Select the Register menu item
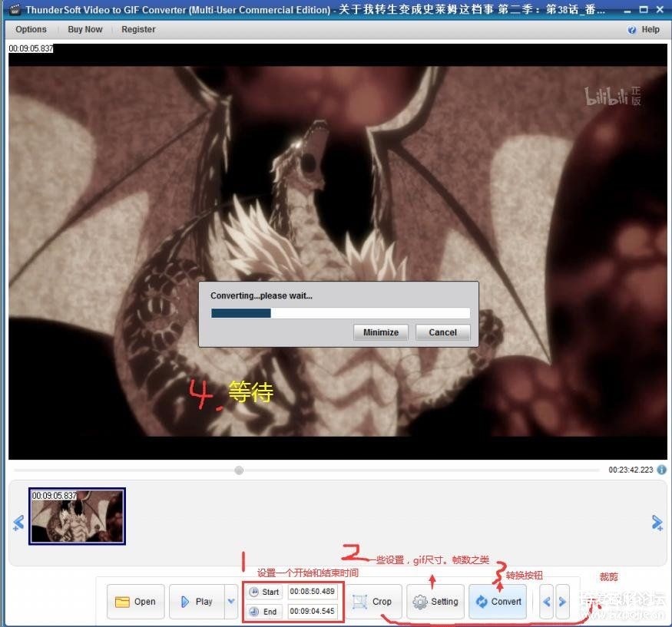672x627 pixels. click(x=138, y=30)
